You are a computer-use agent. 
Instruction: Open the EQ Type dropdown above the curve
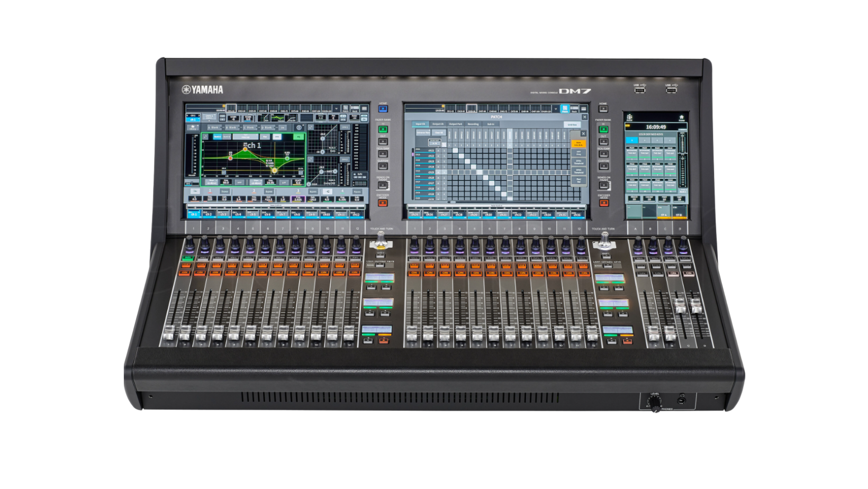[x=245, y=137]
